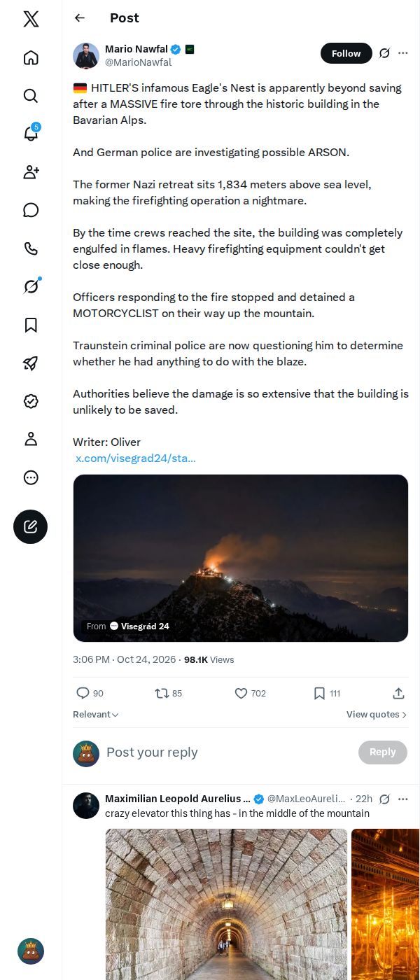
Task: Open Profile in the left sidebar
Action: [x=31, y=439]
